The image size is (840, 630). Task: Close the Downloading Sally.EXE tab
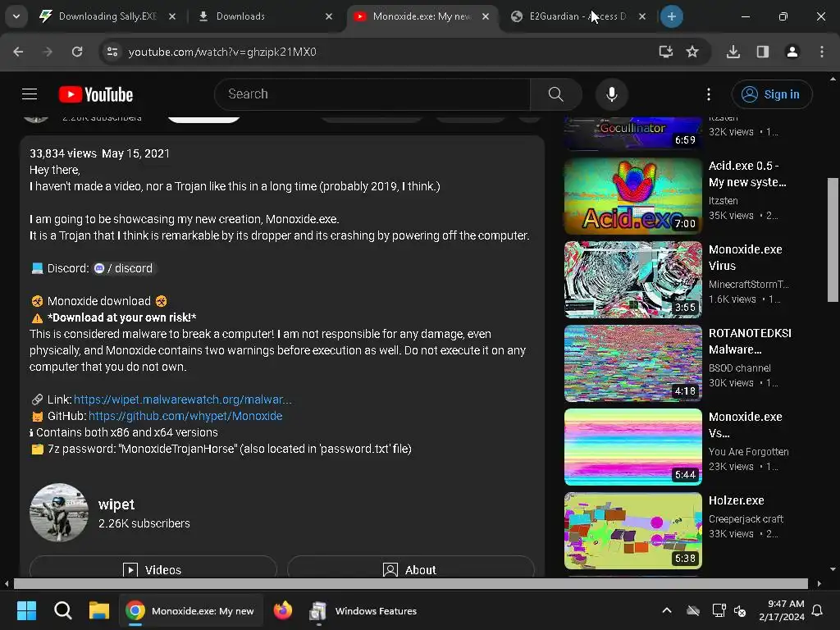[172, 16]
